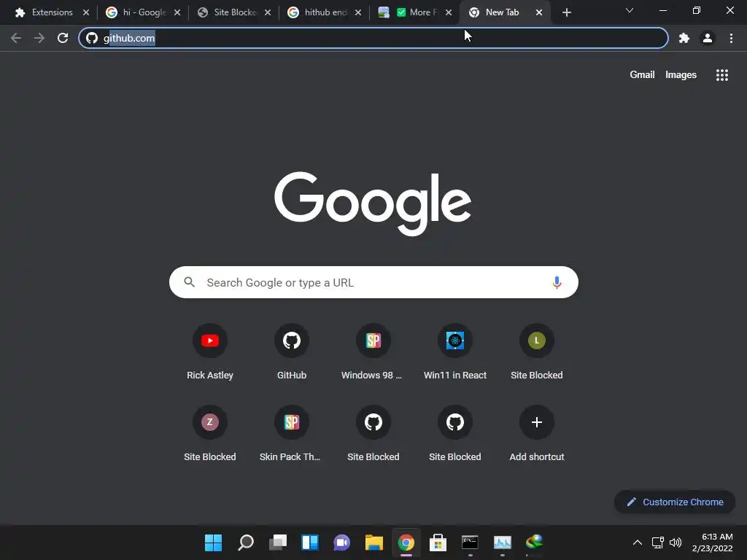Click the volume icon in system tray

pyautogui.click(x=675, y=542)
